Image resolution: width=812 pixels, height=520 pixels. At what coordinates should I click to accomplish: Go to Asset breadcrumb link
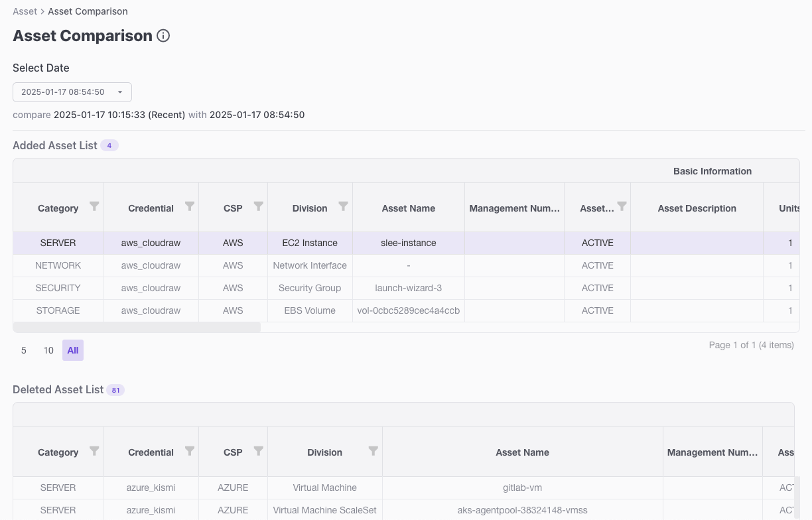25,11
